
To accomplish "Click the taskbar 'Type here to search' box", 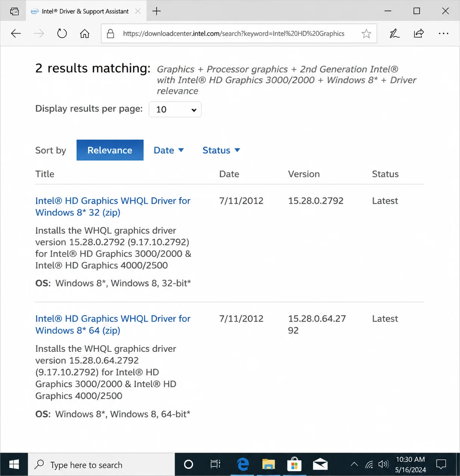I will tap(101, 464).
